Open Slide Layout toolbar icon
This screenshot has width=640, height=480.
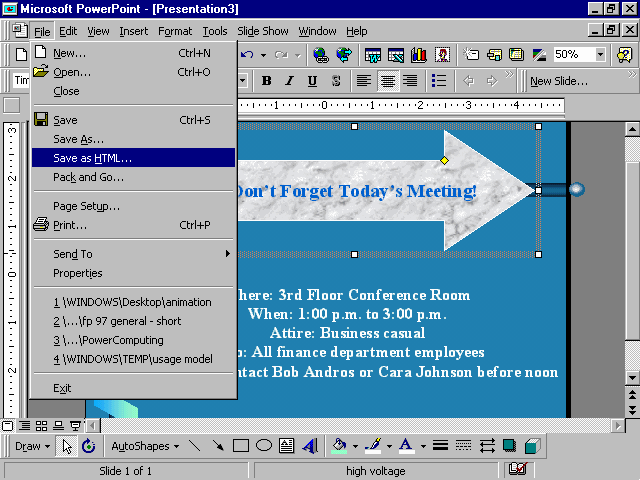pyautogui.click(x=494, y=55)
